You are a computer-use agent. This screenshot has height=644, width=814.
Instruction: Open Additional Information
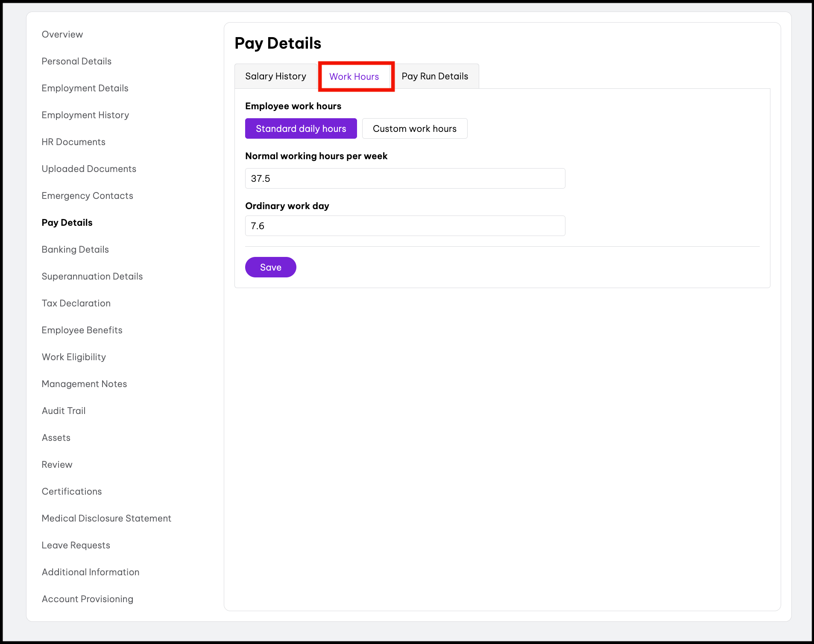[91, 572]
